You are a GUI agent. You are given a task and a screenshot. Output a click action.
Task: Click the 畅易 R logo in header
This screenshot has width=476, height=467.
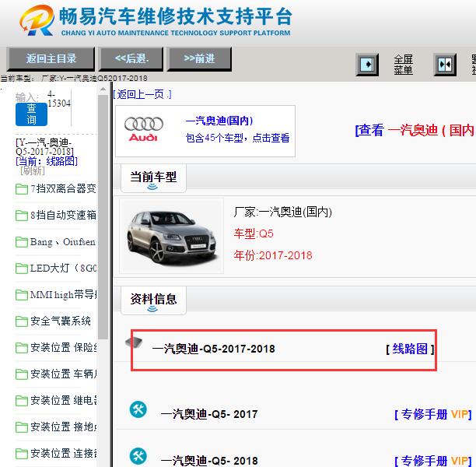point(37,21)
